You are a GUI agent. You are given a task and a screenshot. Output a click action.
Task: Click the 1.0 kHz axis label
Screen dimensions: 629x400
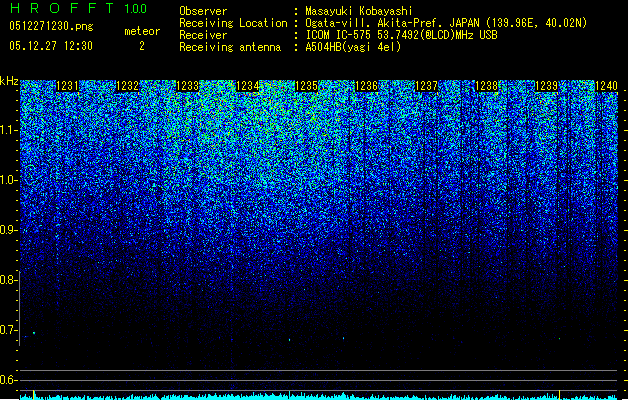(x=8, y=181)
